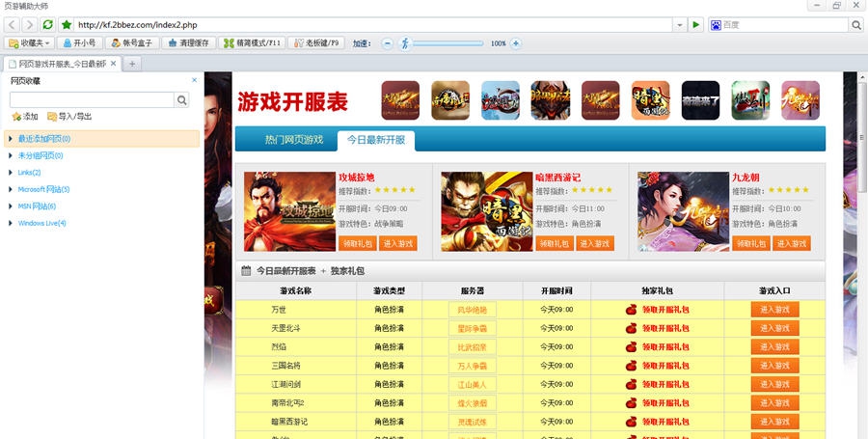Select the 网页游戏开服表 browser tab
868x439 pixels.
point(62,64)
